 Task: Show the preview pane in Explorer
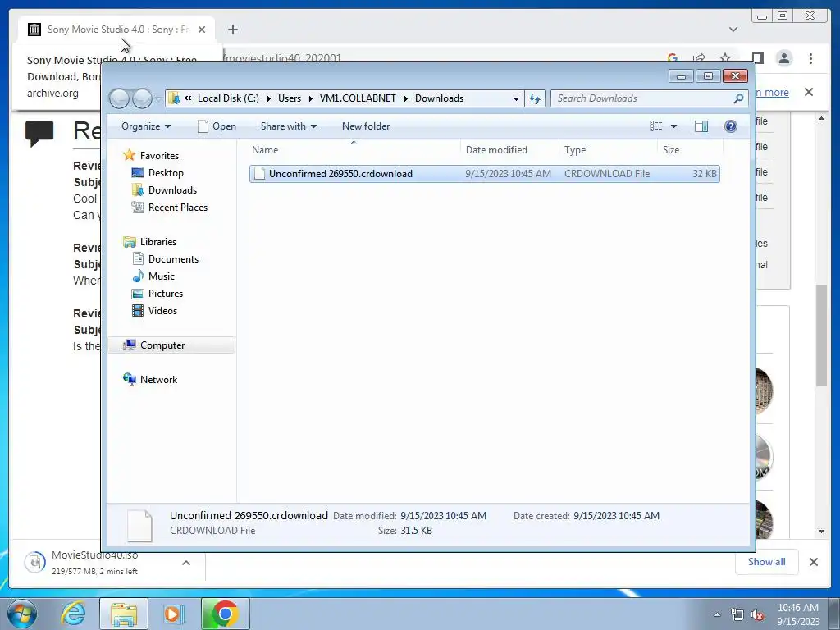pos(701,126)
